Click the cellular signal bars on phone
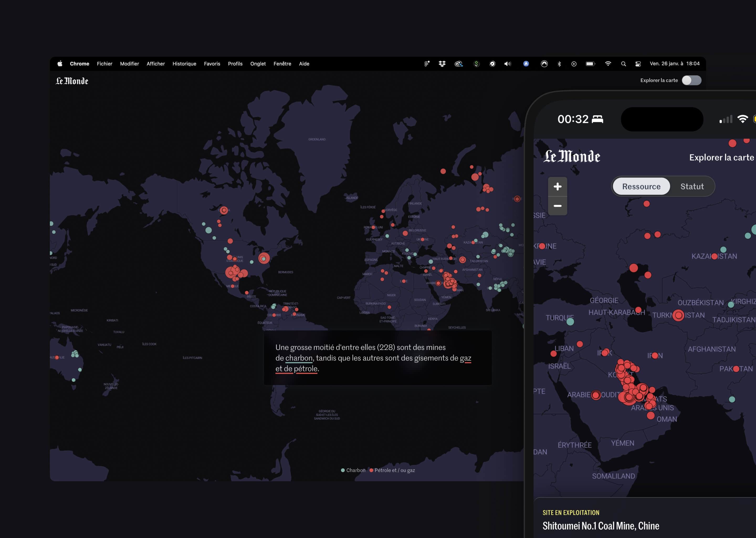The width and height of the screenshot is (756, 538). tap(726, 119)
